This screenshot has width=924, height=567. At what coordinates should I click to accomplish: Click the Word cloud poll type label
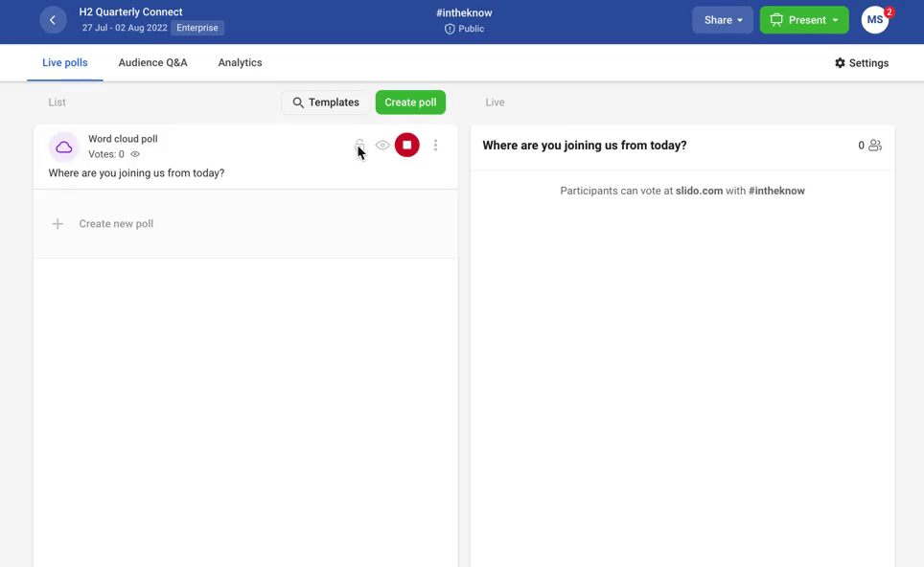tap(123, 139)
